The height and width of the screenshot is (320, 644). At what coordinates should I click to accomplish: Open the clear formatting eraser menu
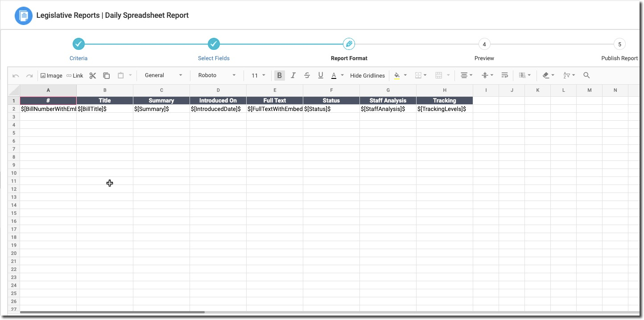(x=548, y=75)
